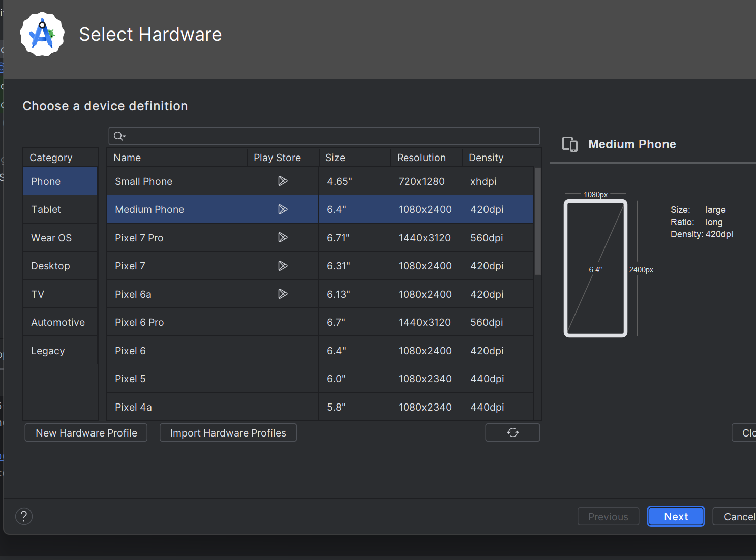
Task: Click the Medium Phone device preview icon
Action: click(569, 144)
